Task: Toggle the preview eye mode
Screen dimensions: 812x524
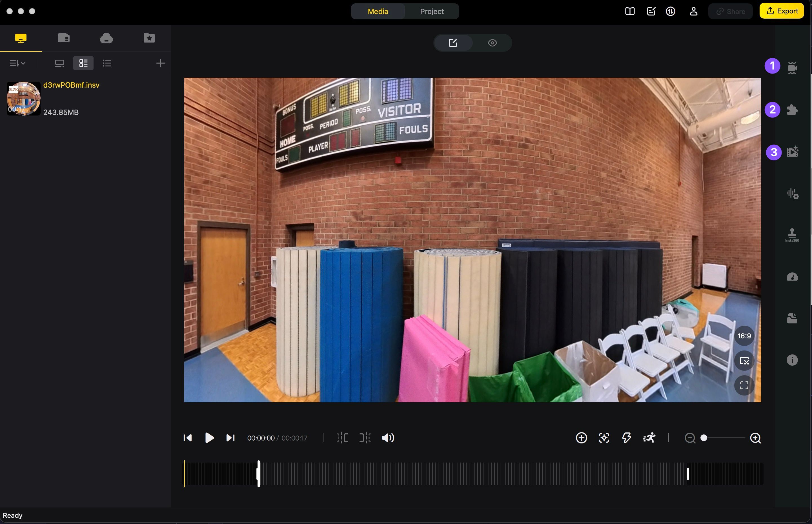Action: (492, 43)
